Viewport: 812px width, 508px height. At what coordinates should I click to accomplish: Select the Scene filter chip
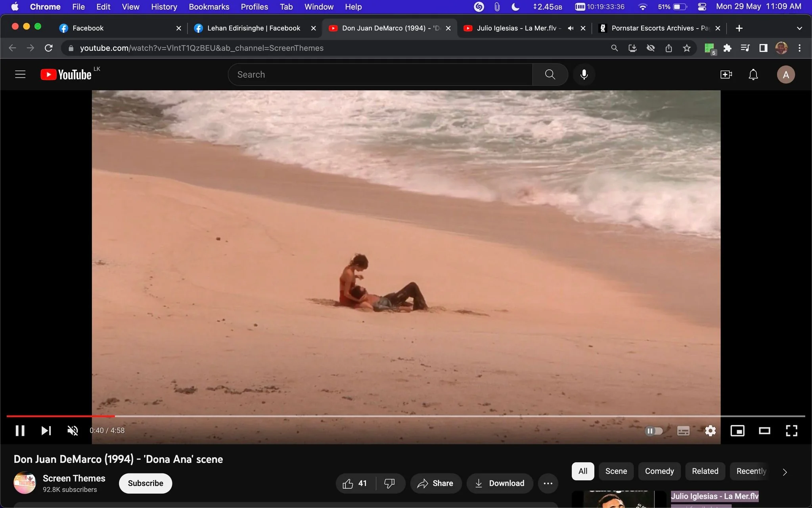pos(616,471)
